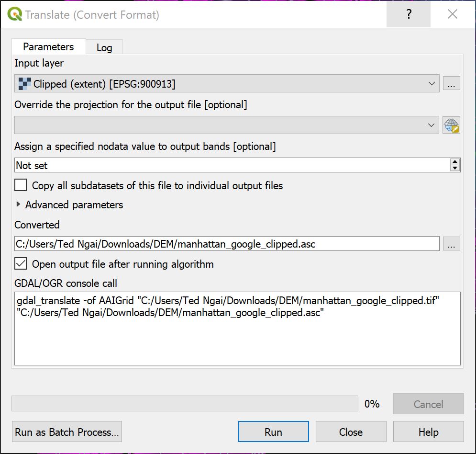The image size is (476, 454).
Task: Browse for the Converted output file location
Action: (x=452, y=244)
